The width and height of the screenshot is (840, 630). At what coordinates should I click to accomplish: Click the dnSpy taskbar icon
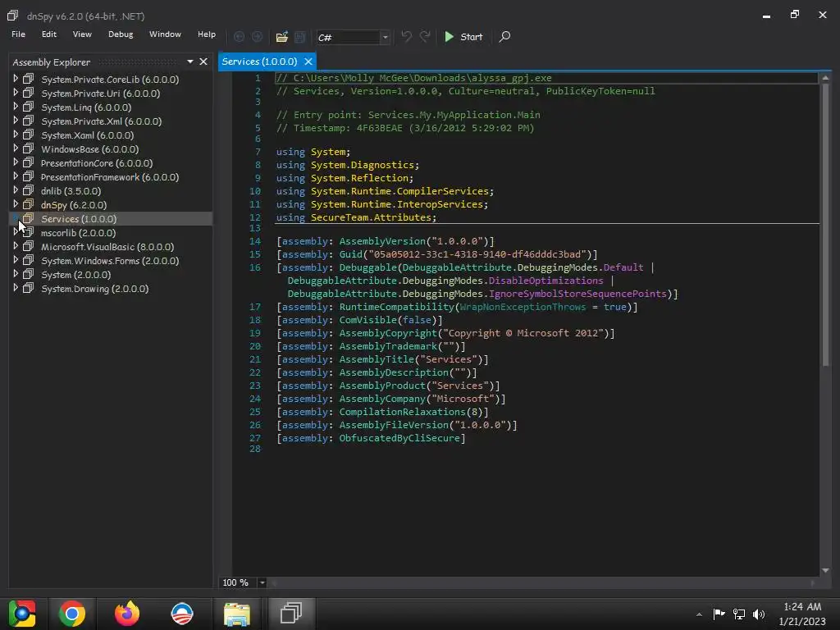tap(291, 614)
